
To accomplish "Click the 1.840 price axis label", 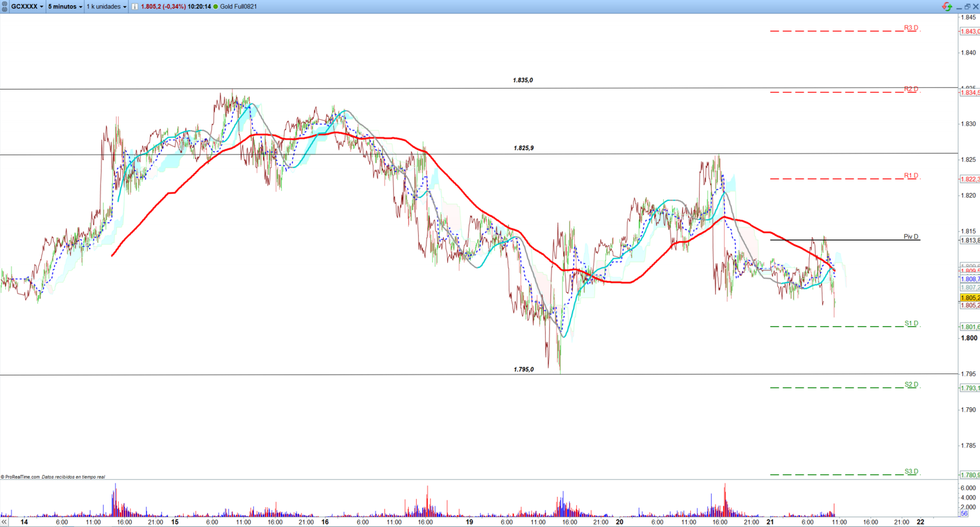I will pyautogui.click(x=968, y=53).
